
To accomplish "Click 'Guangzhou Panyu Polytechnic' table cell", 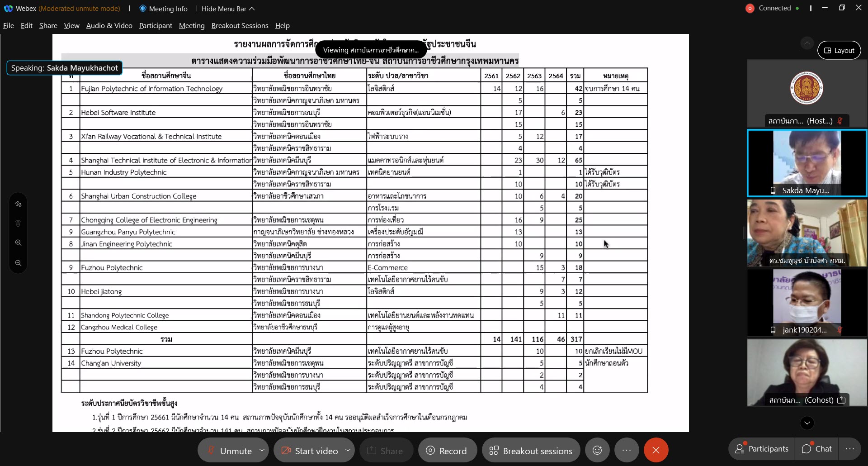I will click(165, 232).
